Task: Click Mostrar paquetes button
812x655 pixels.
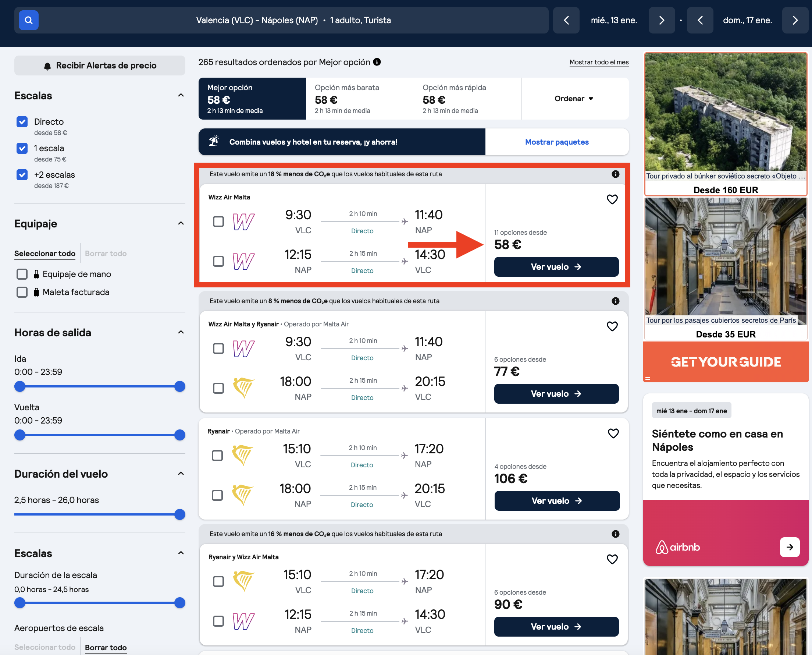Action: (557, 142)
